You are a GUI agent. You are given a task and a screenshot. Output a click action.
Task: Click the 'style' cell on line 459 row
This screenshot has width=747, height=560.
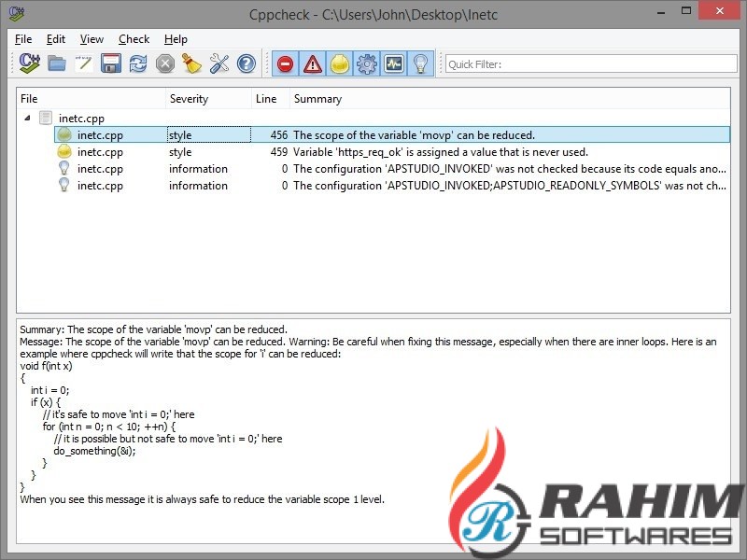click(x=180, y=152)
